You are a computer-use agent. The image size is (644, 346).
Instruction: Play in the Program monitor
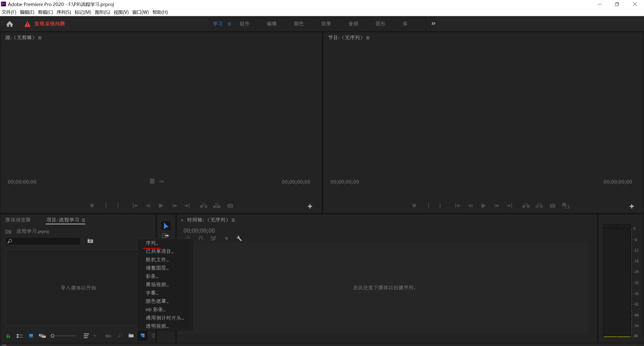[483, 206]
